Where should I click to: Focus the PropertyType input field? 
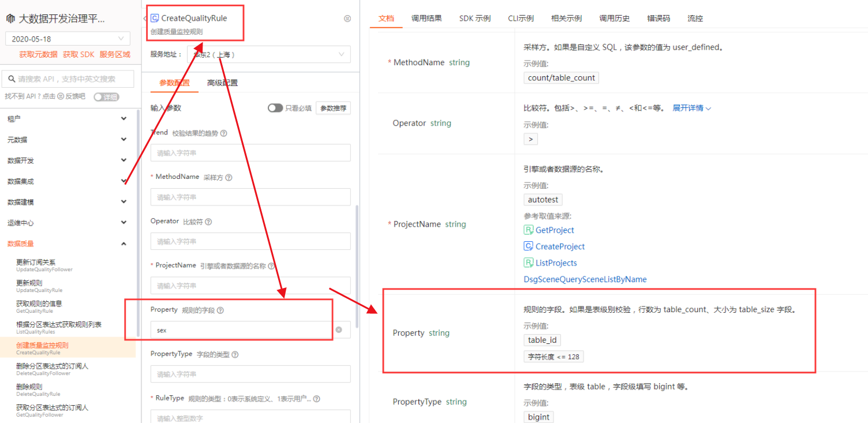250,374
